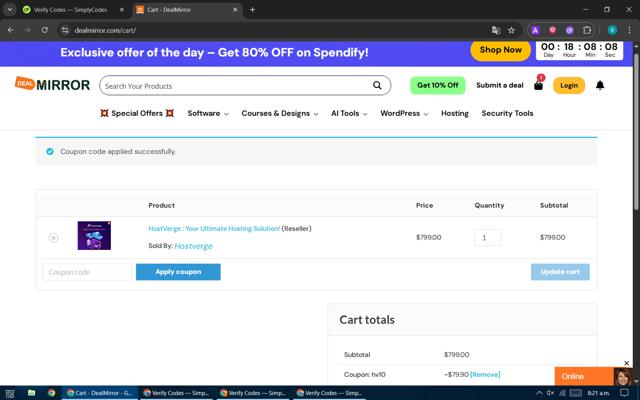Open the Online chat widget
The width and height of the screenshot is (640, 400).
click(x=584, y=376)
